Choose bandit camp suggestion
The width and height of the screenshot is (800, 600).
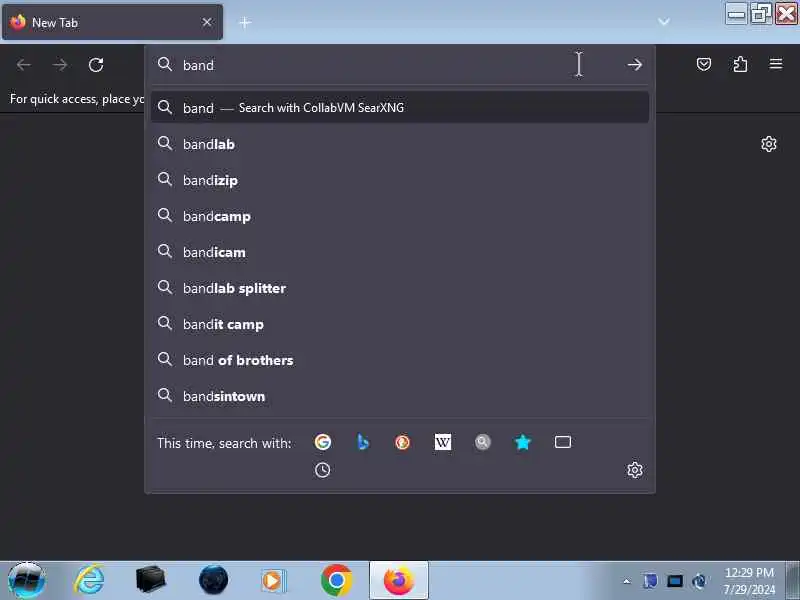(x=399, y=324)
